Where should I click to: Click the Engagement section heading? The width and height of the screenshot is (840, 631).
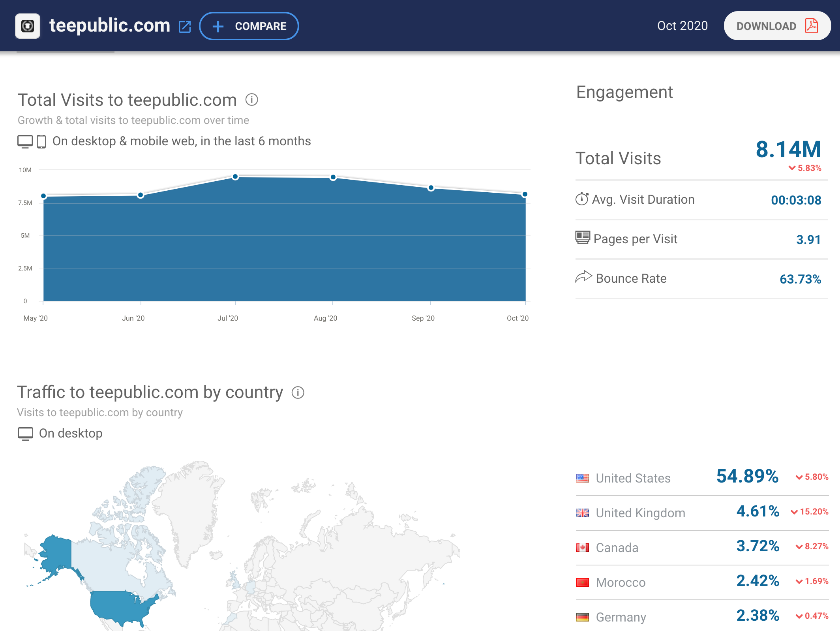point(624,92)
